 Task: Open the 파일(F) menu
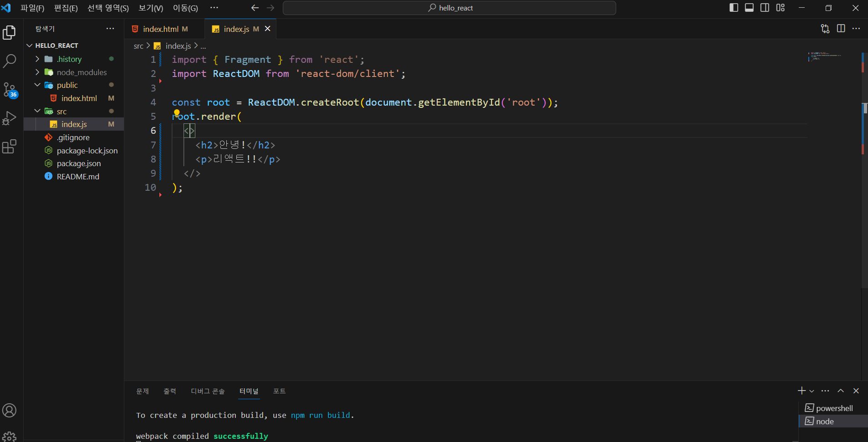[x=32, y=8]
